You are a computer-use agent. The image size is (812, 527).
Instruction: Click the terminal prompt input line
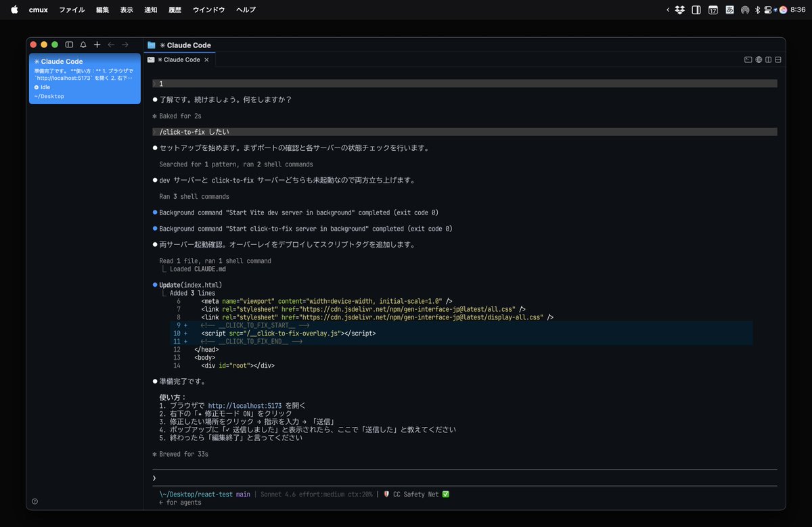coord(465,478)
